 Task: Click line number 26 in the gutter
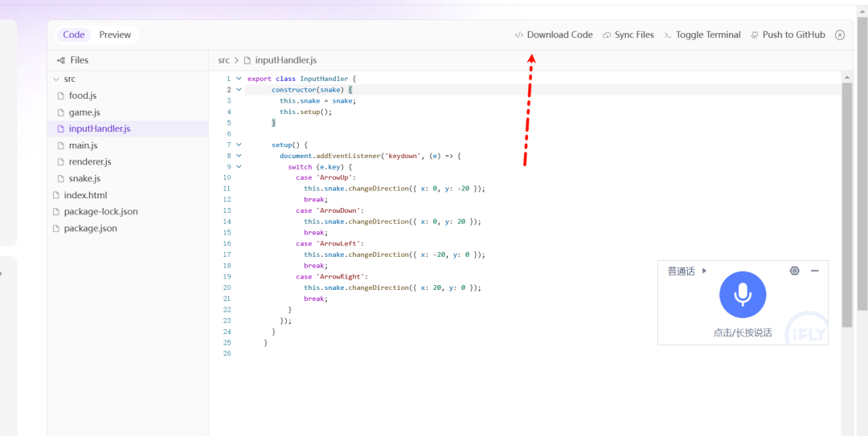[x=227, y=353]
